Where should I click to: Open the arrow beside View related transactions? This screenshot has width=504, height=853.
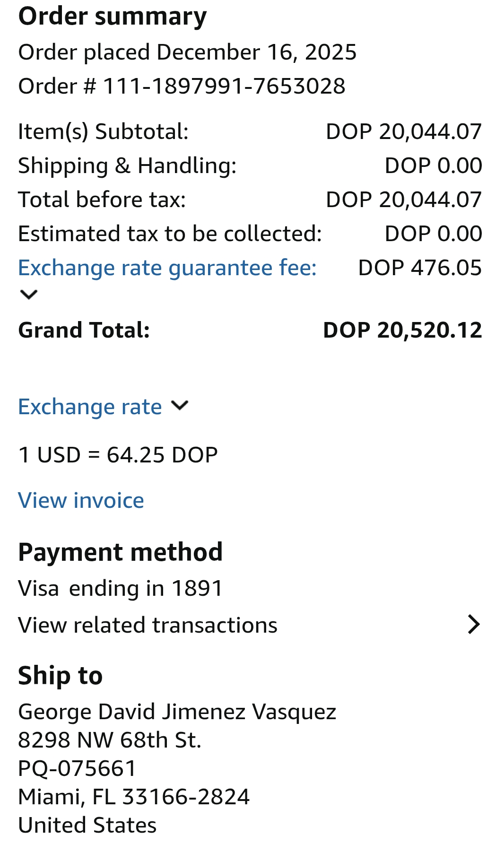pyautogui.click(x=473, y=625)
